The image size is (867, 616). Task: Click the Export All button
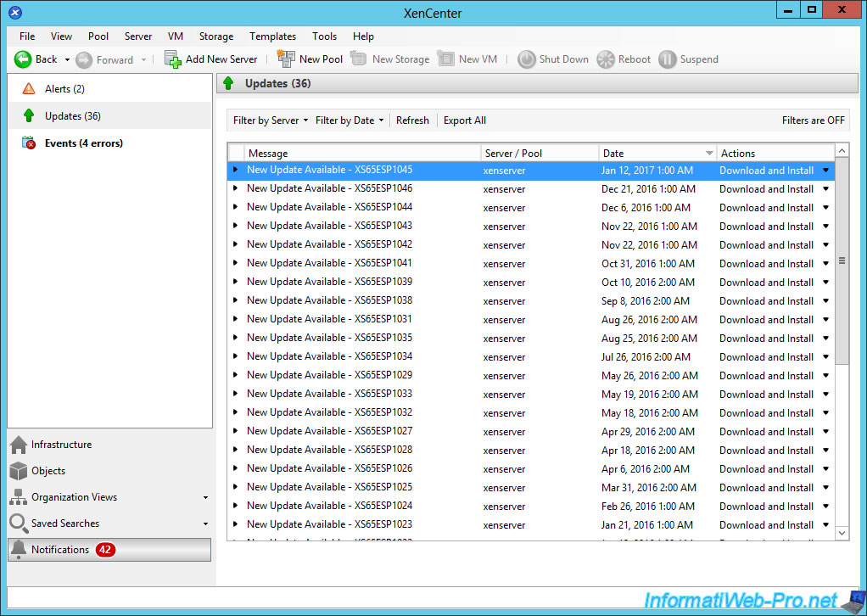465,120
